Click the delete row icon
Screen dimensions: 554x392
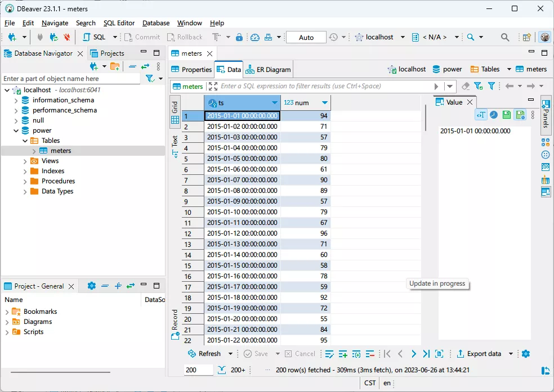[370, 354]
